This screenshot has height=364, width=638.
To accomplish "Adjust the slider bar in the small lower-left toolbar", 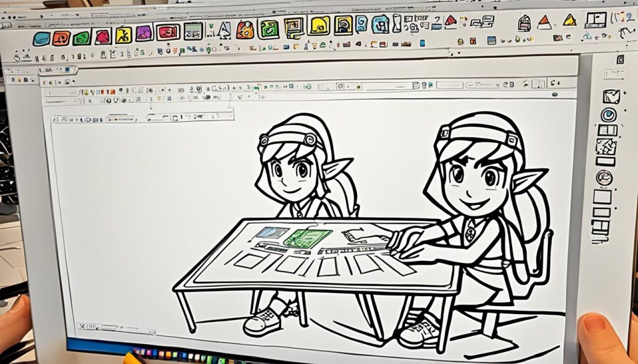I will (121, 119).
